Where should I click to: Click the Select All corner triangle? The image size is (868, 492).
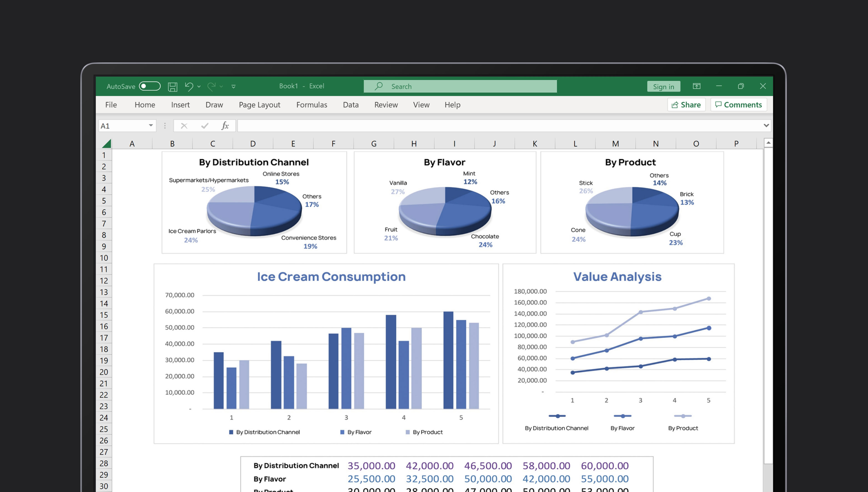click(107, 144)
